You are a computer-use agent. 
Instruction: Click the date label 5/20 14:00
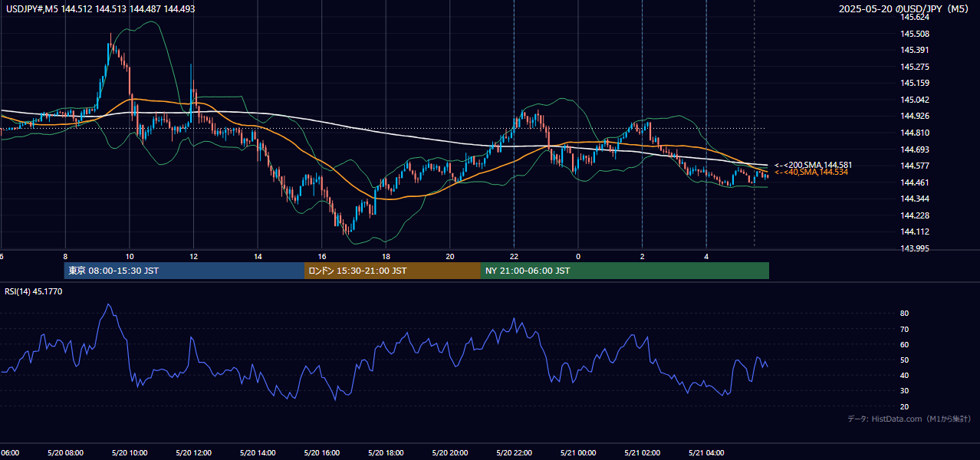point(258,452)
